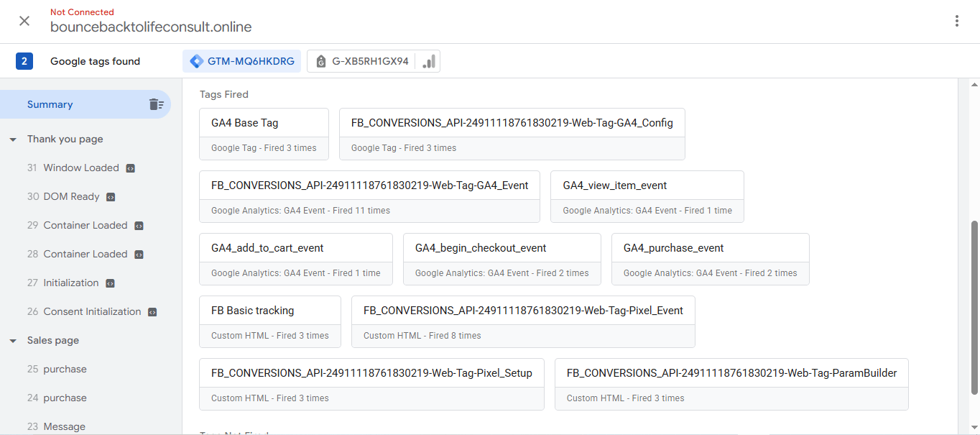Open the Web-Tag-GA4_Config tag card
The width and height of the screenshot is (980, 435).
(x=512, y=134)
